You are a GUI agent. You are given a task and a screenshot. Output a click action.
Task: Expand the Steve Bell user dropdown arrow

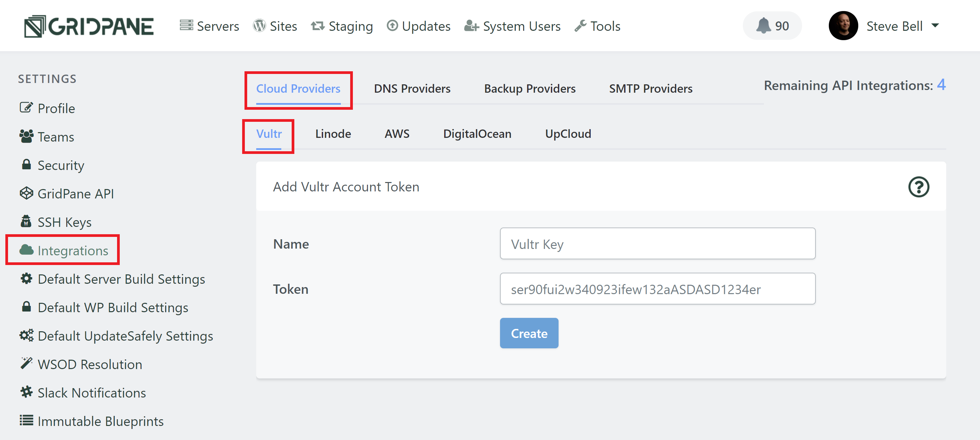click(x=935, y=25)
